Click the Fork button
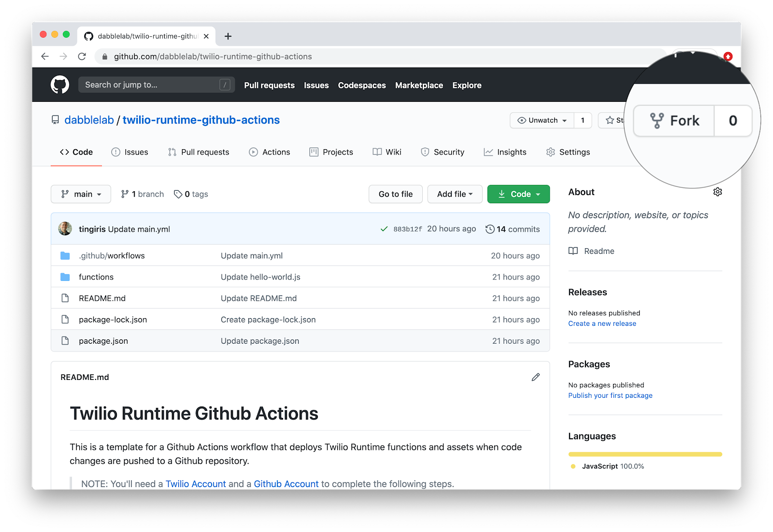The height and width of the screenshot is (532, 773). tap(674, 121)
